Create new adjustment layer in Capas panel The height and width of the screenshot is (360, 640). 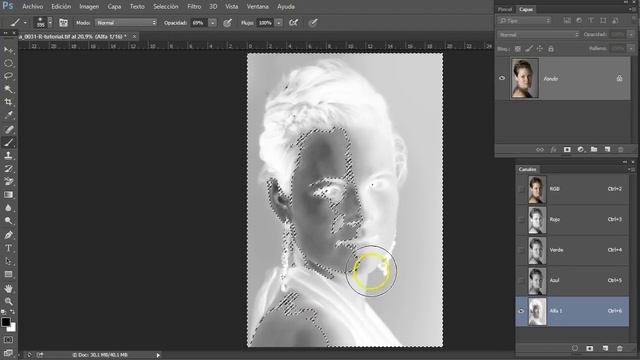[x=580, y=150]
